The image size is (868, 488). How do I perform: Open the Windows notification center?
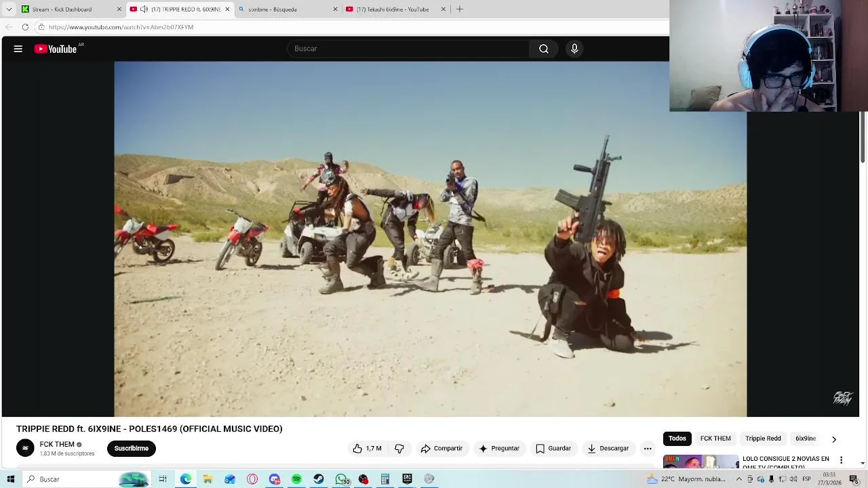(x=854, y=479)
